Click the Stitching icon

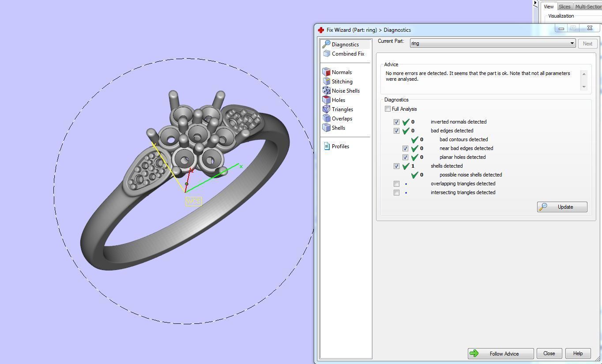pos(327,81)
